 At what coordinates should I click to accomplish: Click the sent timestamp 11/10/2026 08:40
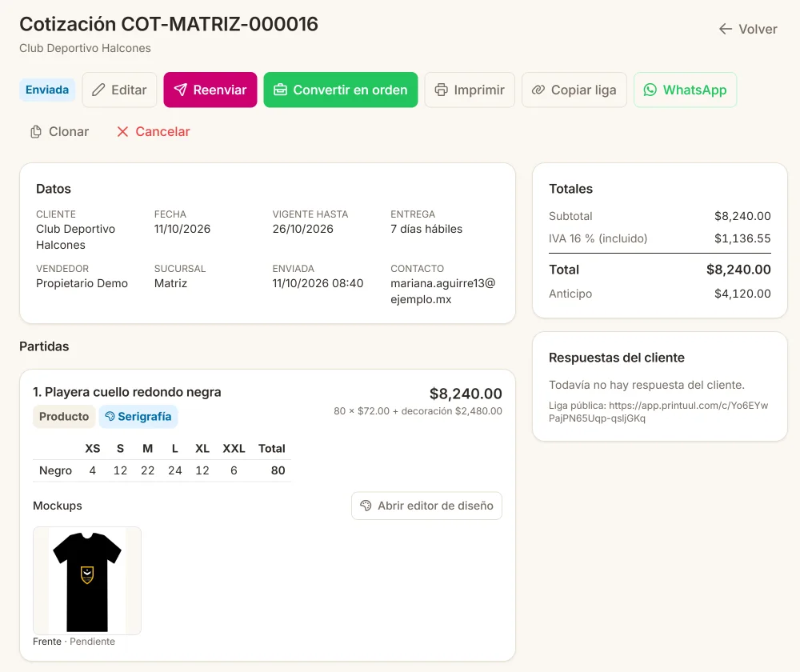click(318, 283)
